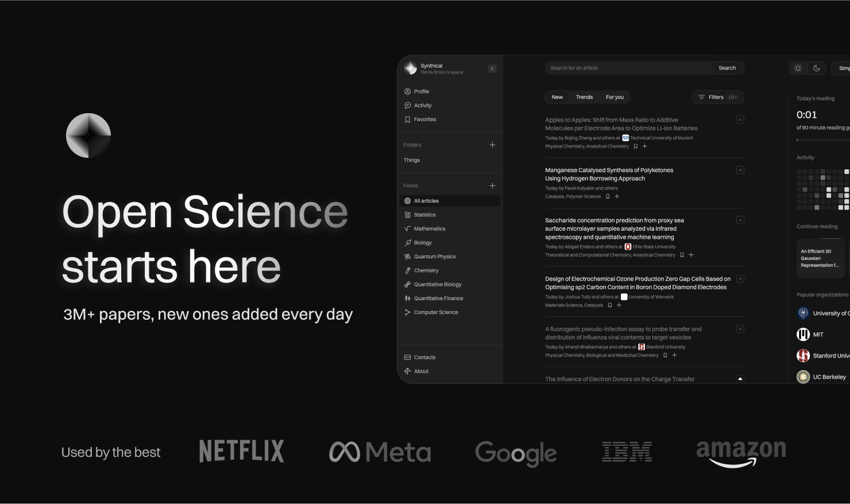Add Apples to Apples article to folder

click(644, 146)
